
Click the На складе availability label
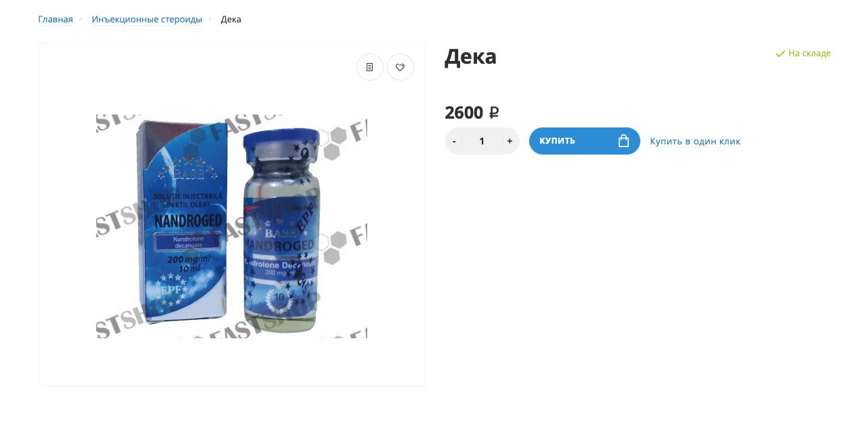810,53
